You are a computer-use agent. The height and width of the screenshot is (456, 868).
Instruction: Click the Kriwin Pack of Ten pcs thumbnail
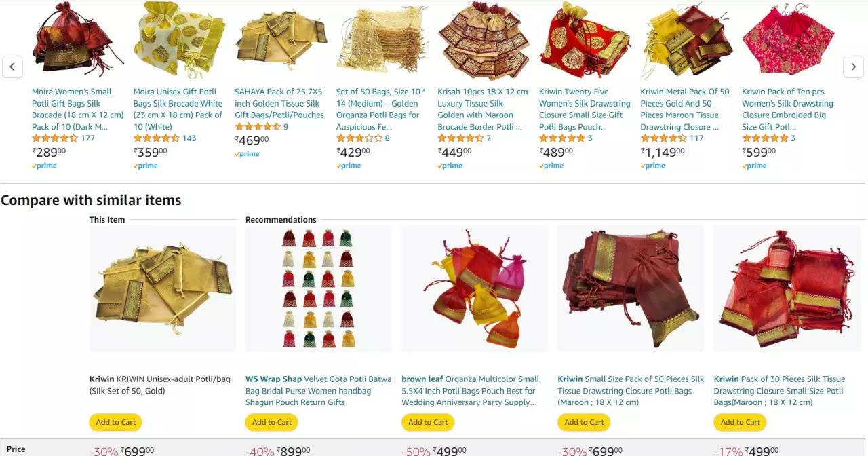tap(788, 41)
